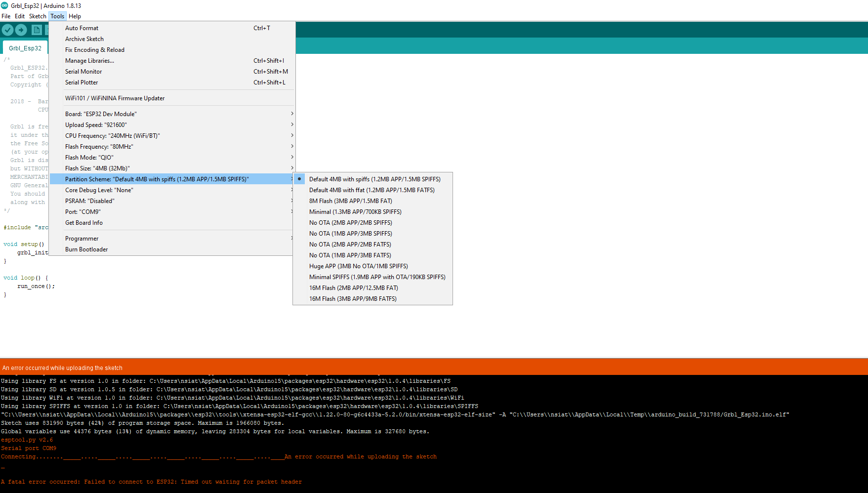The image size is (868, 493).
Task: Click Burn Bootloader
Action: click(86, 249)
